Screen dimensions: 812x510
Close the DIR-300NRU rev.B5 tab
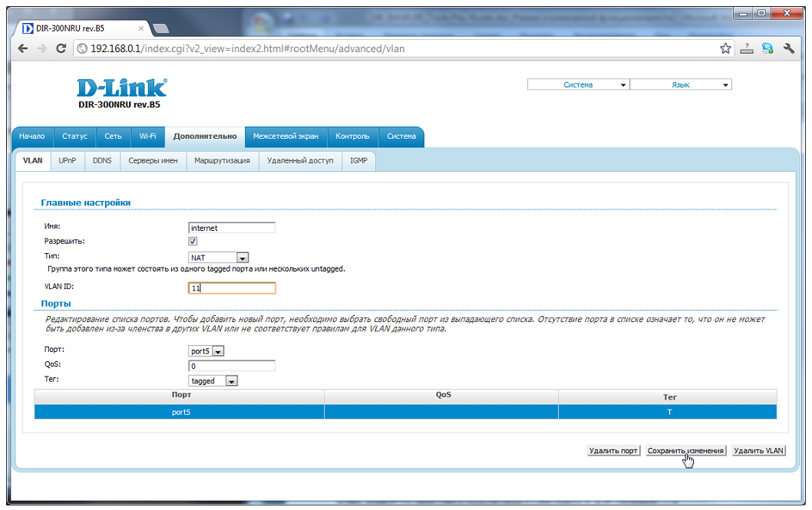click(x=140, y=28)
